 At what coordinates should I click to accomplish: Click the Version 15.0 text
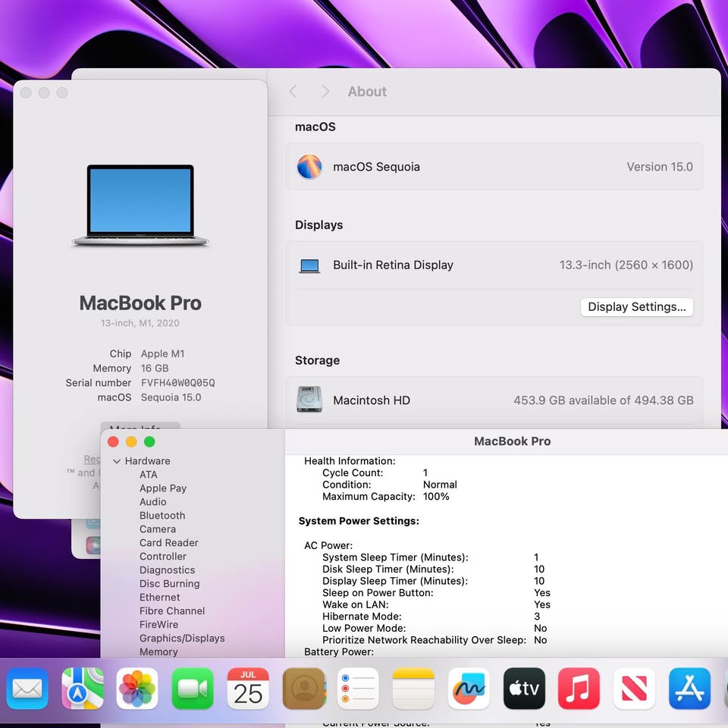[660, 167]
